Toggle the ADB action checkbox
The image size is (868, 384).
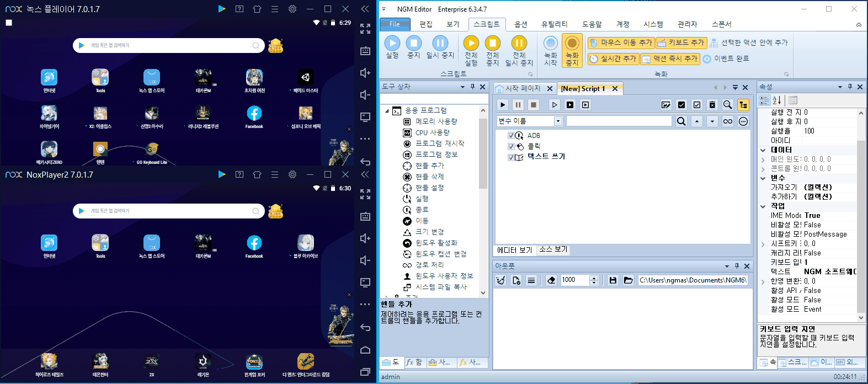511,136
